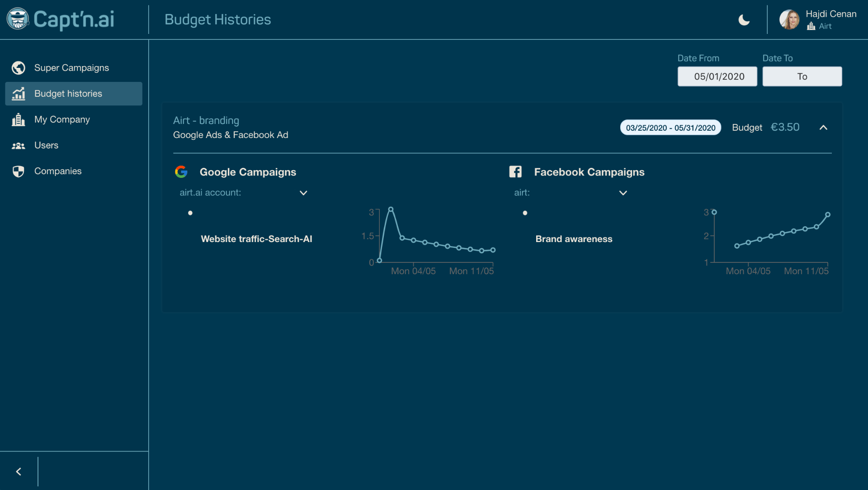
Task: Click the Date To input field
Action: pos(802,76)
